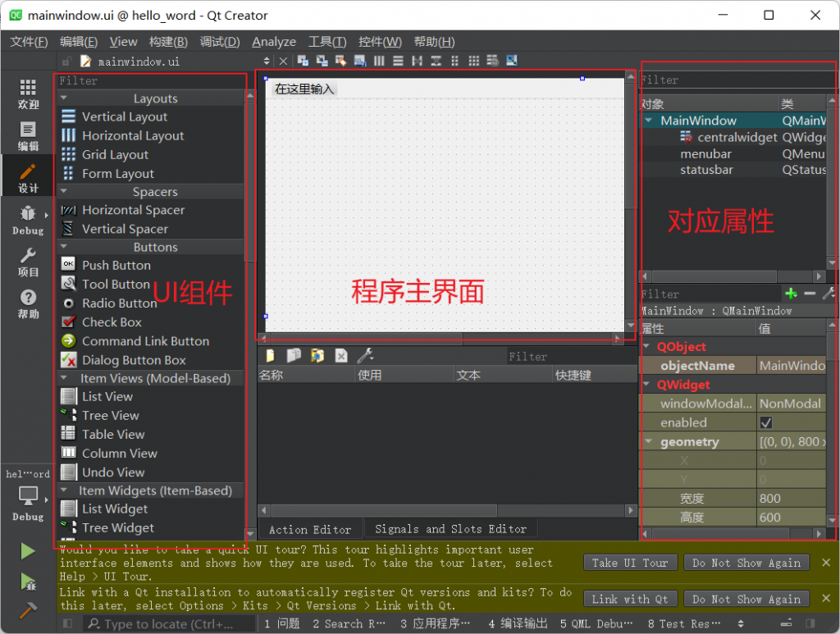Click New action icon in Action Editor
This screenshot has width=840, height=634.
(x=270, y=355)
